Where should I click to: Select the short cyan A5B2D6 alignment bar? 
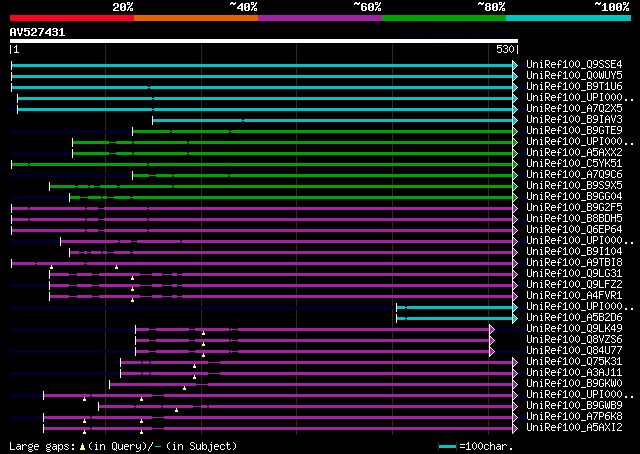tap(455, 319)
